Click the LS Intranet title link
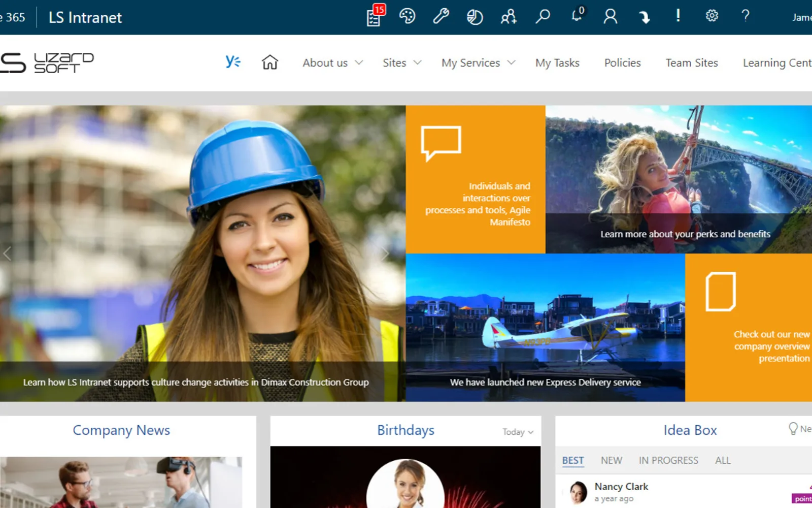Viewport: 812px width, 508px height. (85, 17)
